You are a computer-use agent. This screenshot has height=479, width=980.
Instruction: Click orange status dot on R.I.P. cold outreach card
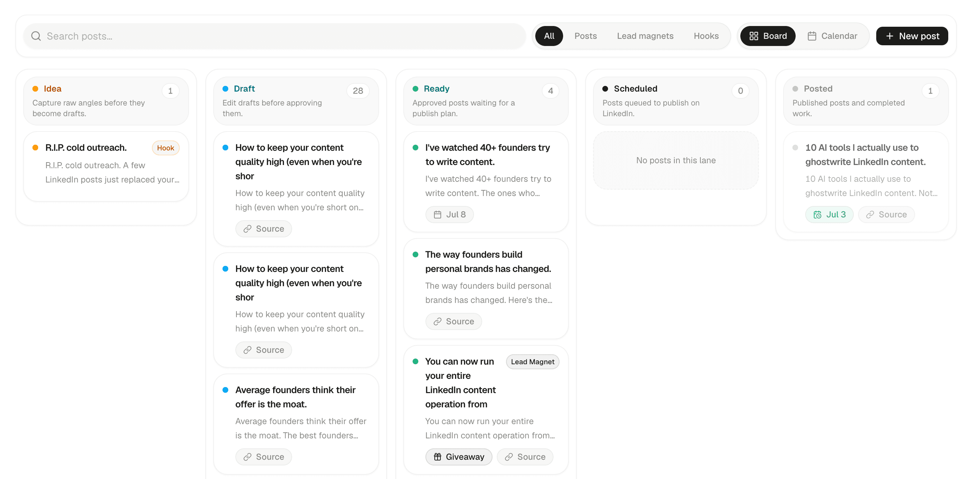(x=35, y=148)
